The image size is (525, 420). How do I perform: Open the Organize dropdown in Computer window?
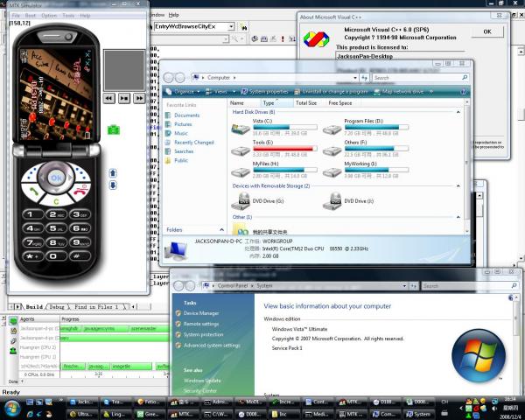coord(183,91)
